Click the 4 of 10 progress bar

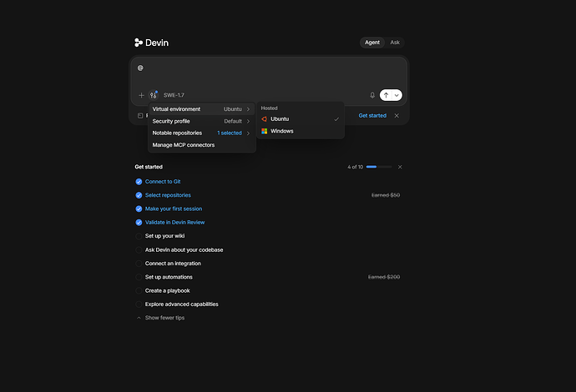click(x=379, y=167)
